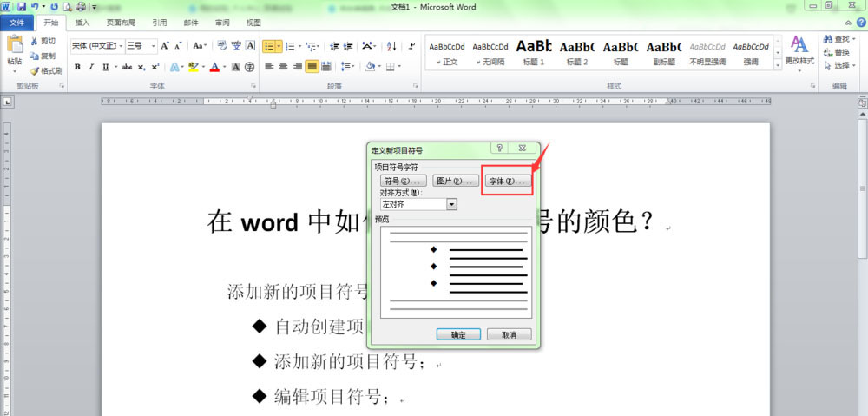
Task: Open alignment (左对齐) dropdown in dialog
Action: [x=451, y=204]
